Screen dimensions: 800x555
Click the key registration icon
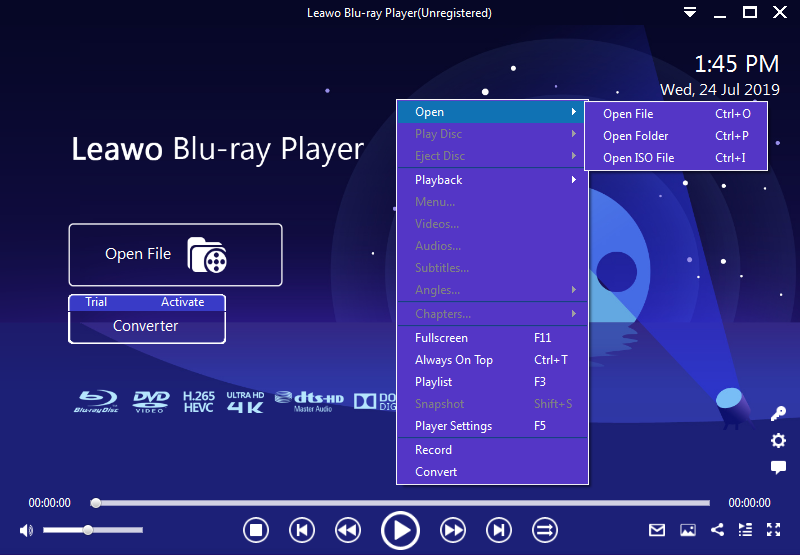pyautogui.click(x=778, y=413)
